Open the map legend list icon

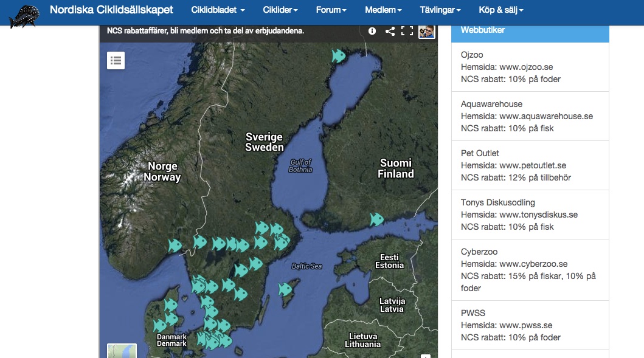point(116,61)
